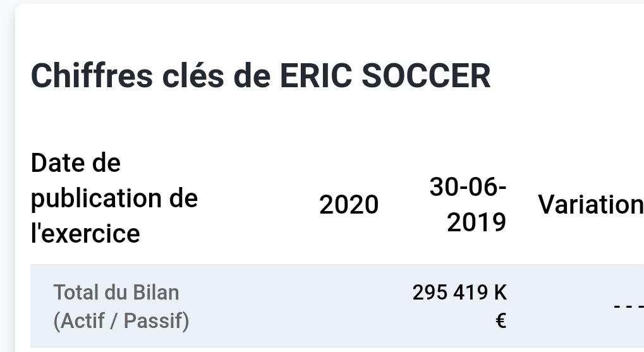The image size is (644, 352).
Task: Click "Date de" on the header's first line
Action: tap(75, 164)
